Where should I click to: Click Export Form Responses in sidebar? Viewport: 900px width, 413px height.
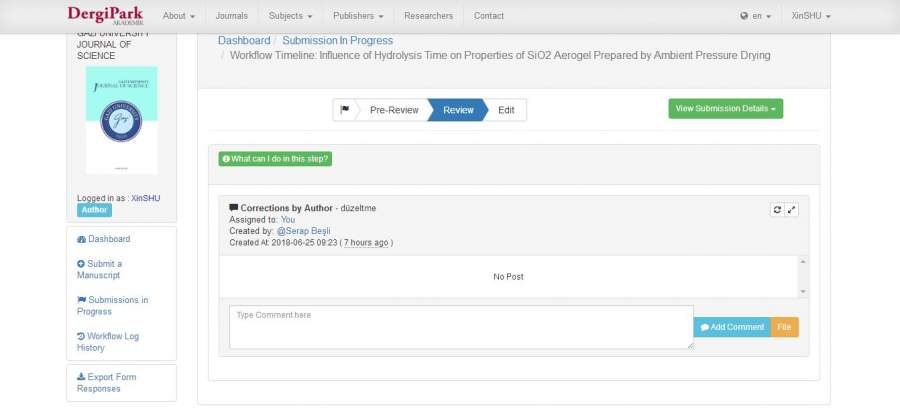click(x=107, y=383)
